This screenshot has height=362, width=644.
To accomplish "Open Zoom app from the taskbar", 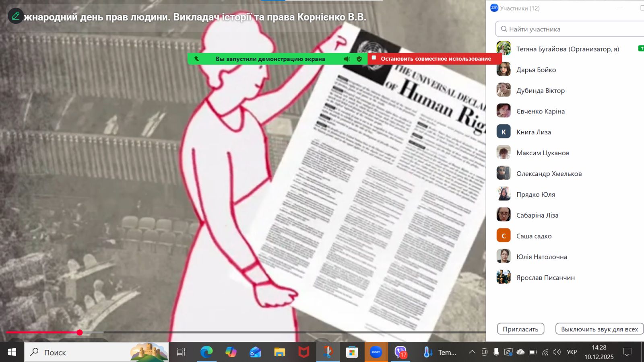I will 376,352.
